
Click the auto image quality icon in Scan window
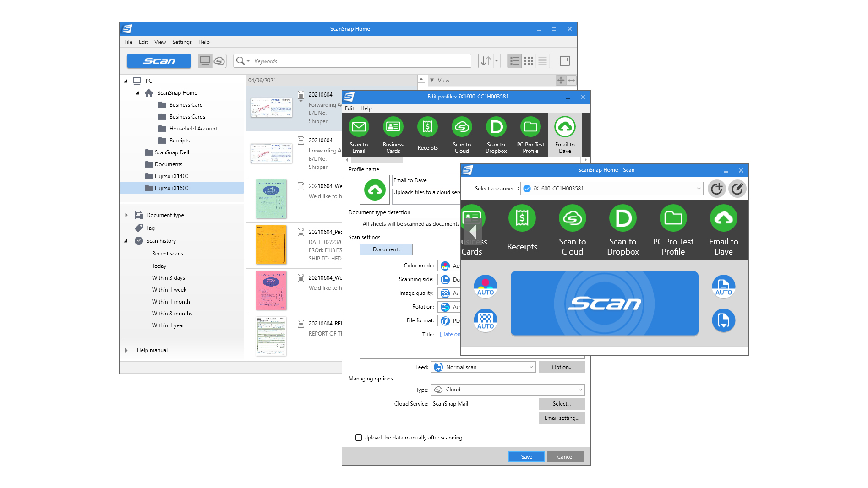[486, 320]
